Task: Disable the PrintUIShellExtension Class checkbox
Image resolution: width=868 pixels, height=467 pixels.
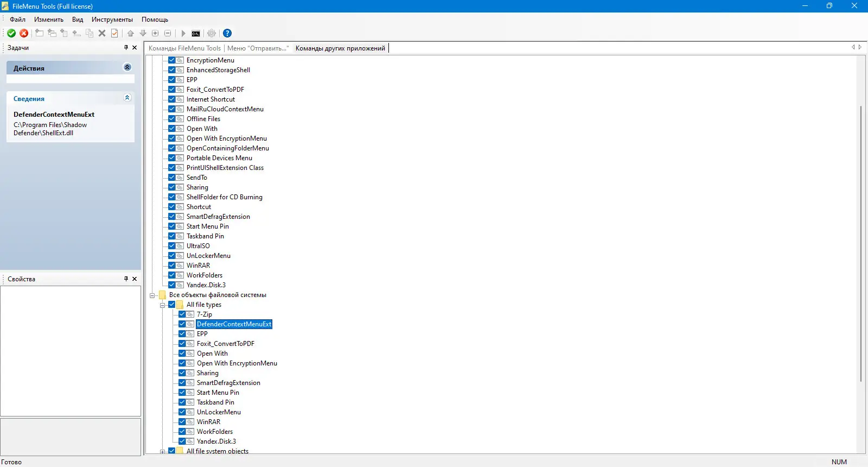Action: click(172, 168)
